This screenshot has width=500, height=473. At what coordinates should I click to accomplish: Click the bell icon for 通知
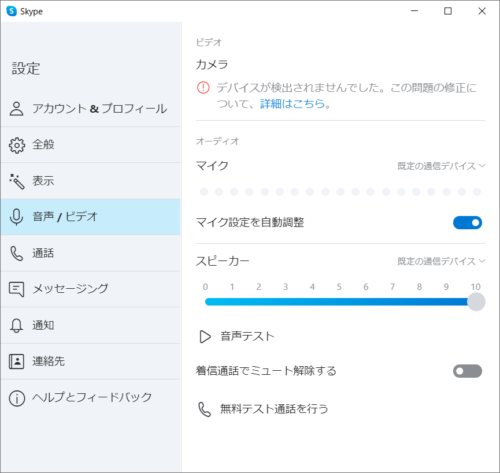coord(16,325)
